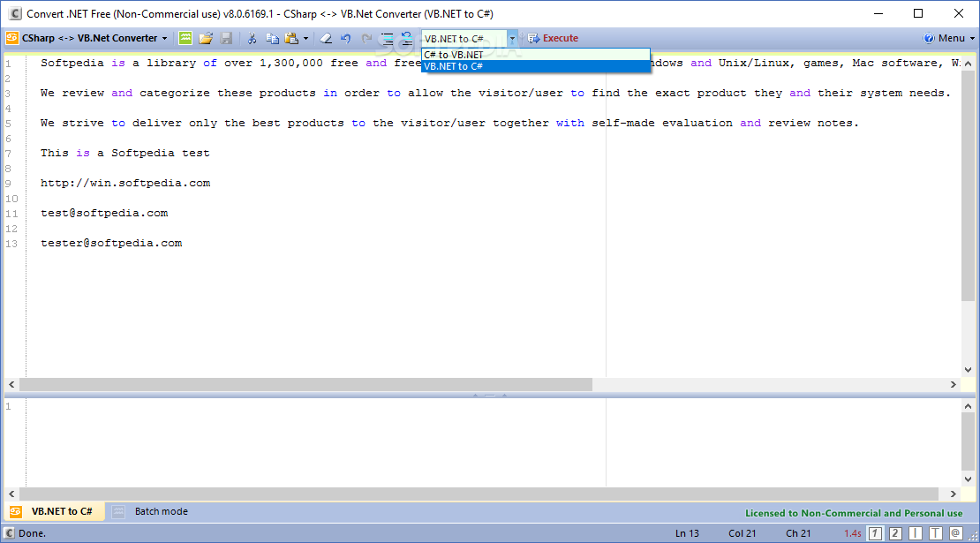Click the blue help icon beside Menu
Screen dimensions: 980x543
coord(929,38)
